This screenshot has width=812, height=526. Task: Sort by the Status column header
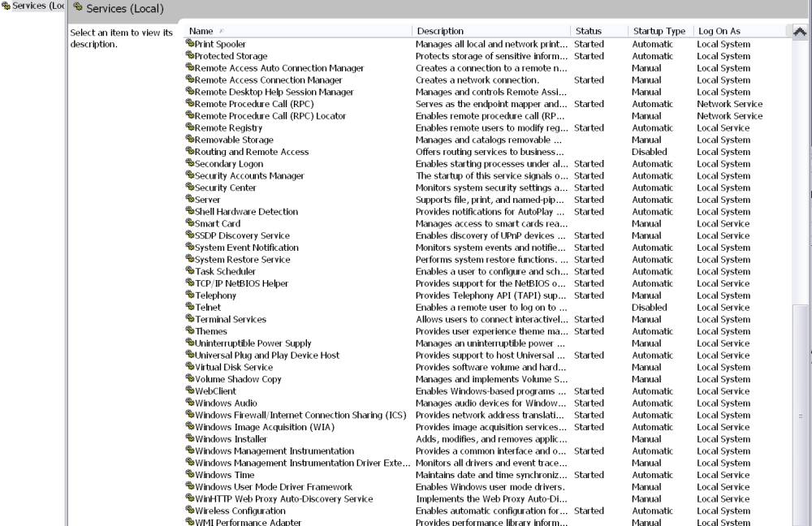598,31
